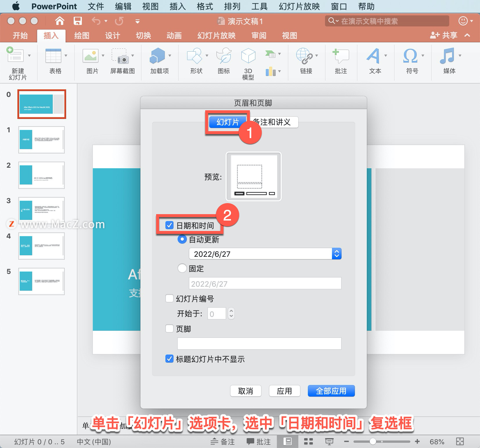
Task: Fit slide to window icon
Action: [460, 442]
